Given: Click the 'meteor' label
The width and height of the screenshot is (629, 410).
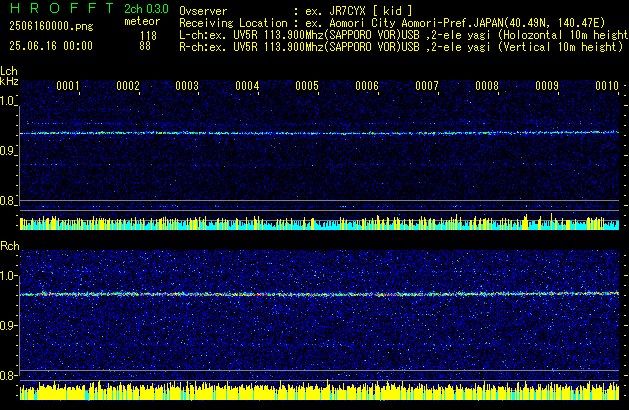Looking at the screenshot, I should click(x=142, y=21).
